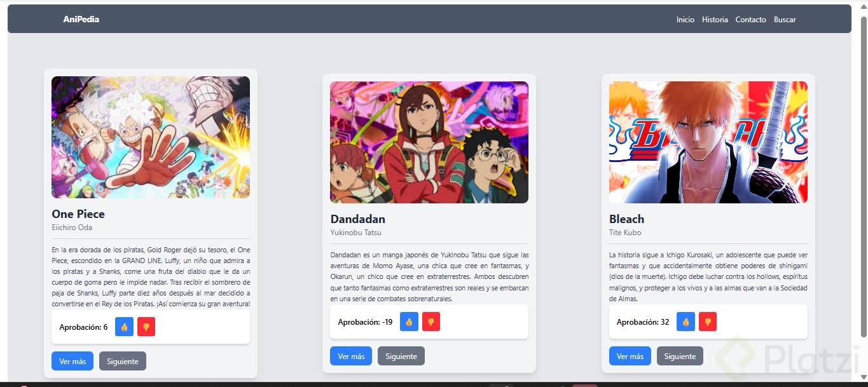Dislike One Piece with thumbs down
Viewport: 868px width, 387px height.
coord(146,327)
